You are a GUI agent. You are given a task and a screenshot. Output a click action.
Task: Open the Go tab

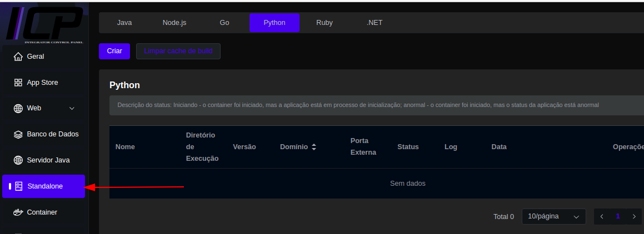[224, 23]
